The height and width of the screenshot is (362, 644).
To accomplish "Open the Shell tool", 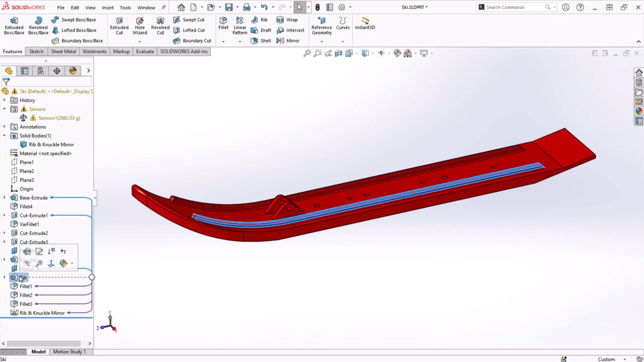I will point(261,41).
